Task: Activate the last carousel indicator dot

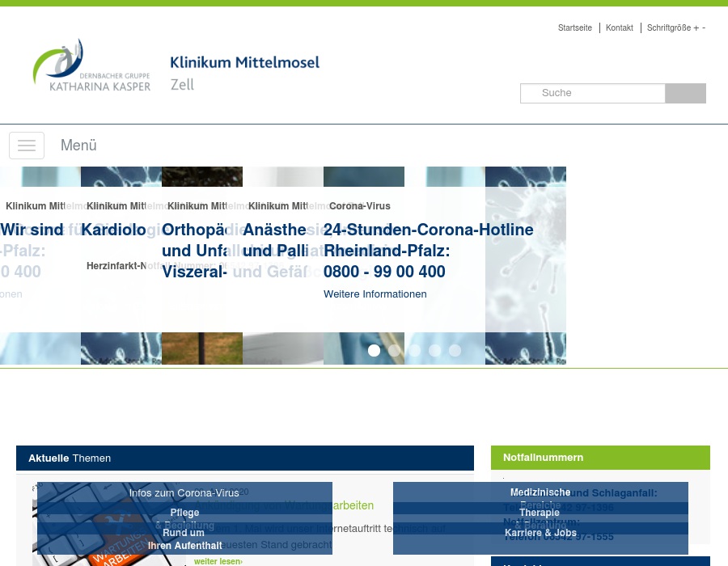Action: click(455, 350)
